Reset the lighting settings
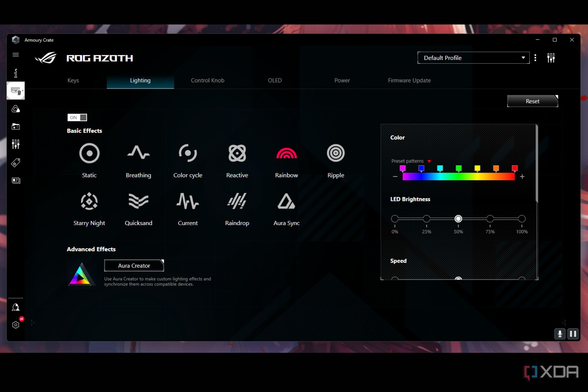 coord(532,101)
